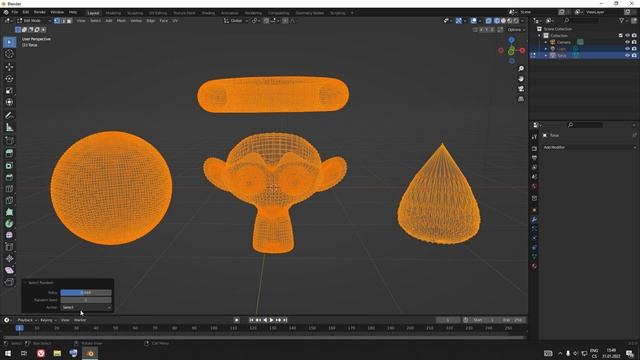Select the Loop Cut tool
Screen dimensions: 640x360
[x=9, y=189]
